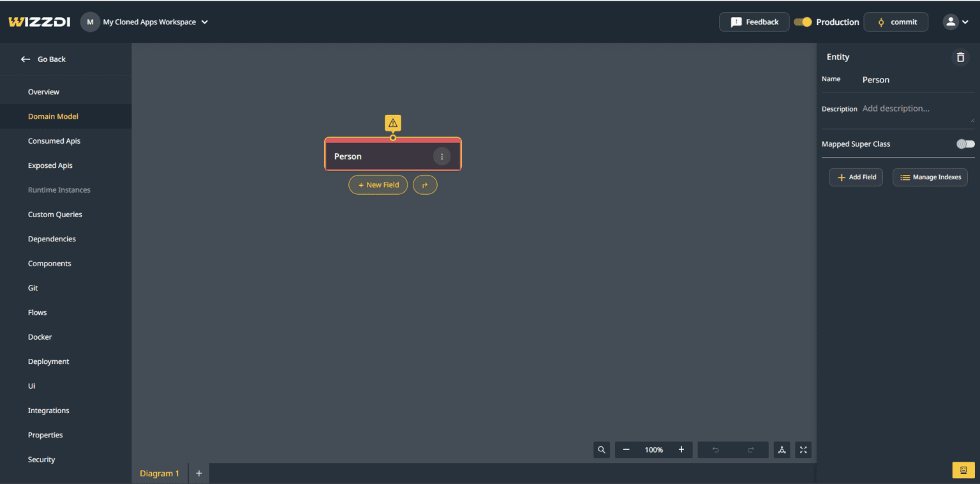Click the commit button
This screenshot has height=484, width=980.
(896, 22)
